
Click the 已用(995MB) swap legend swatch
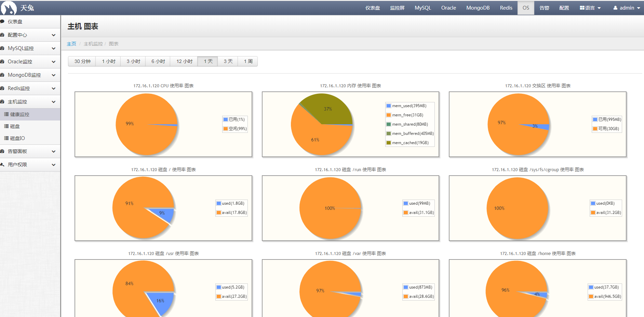(x=595, y=119)
